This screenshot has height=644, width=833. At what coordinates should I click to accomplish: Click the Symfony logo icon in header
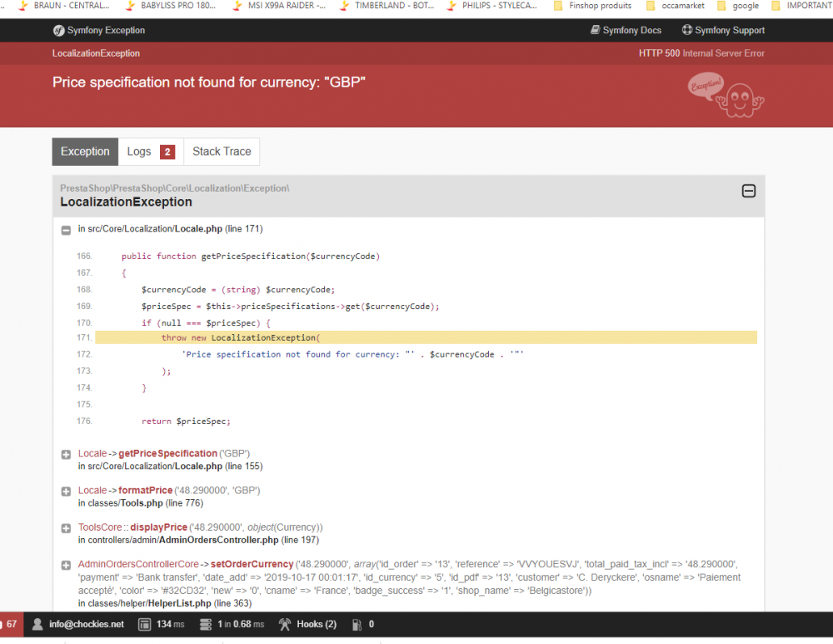coord(58,31)
